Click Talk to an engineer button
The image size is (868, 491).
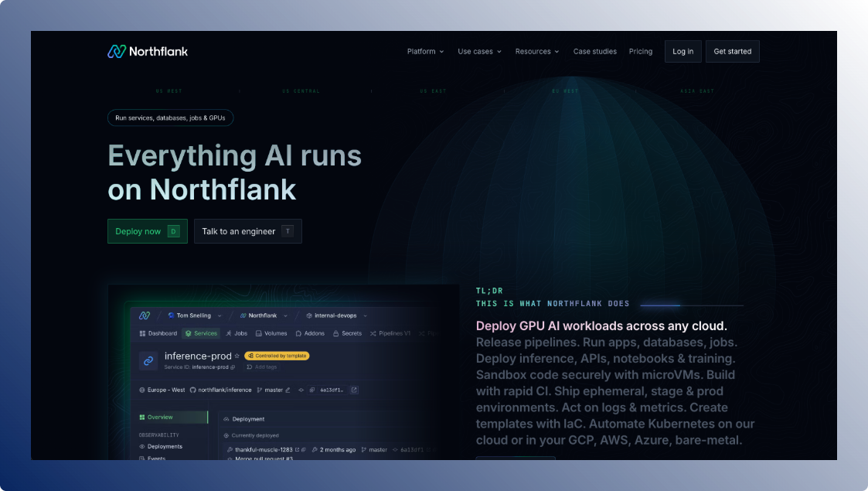point(248,231)
